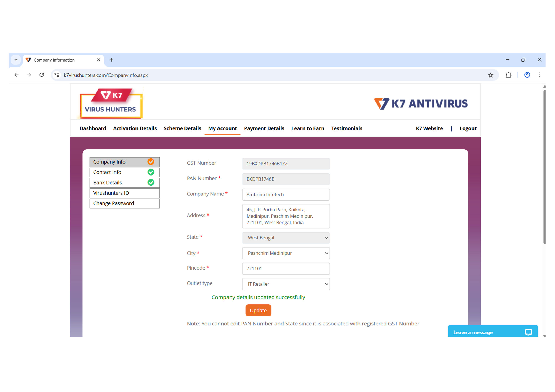This screenshot has width=555, height=392.
Task: Open Chrome three-dot menu
Action: (x=540, y=75)
